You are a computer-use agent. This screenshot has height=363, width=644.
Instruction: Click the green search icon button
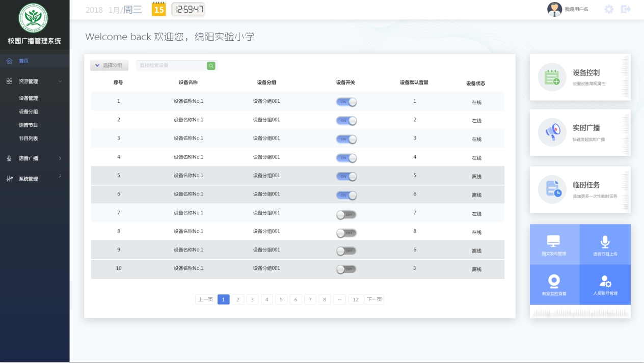click(211, 66)
